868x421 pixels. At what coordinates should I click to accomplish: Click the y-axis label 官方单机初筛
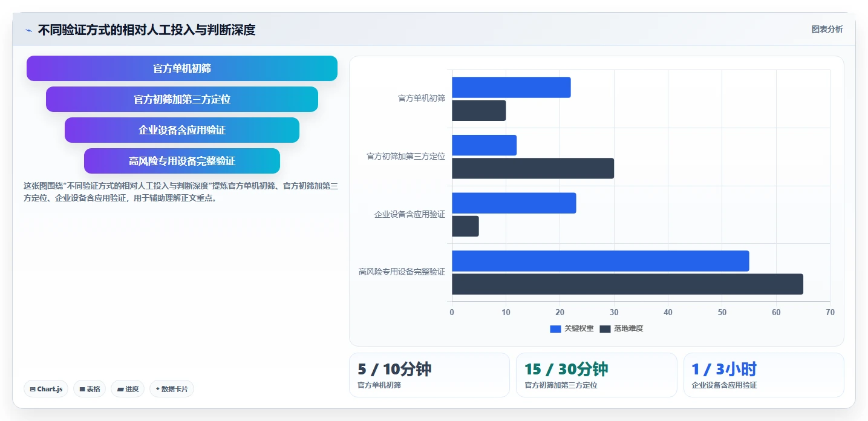[x=422, y=99]
